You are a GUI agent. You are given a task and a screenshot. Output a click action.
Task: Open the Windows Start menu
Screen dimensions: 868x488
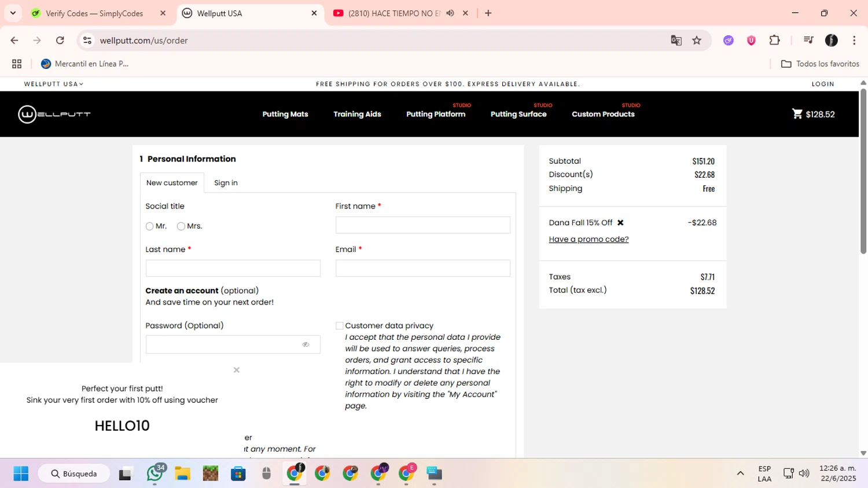(21, 474)
